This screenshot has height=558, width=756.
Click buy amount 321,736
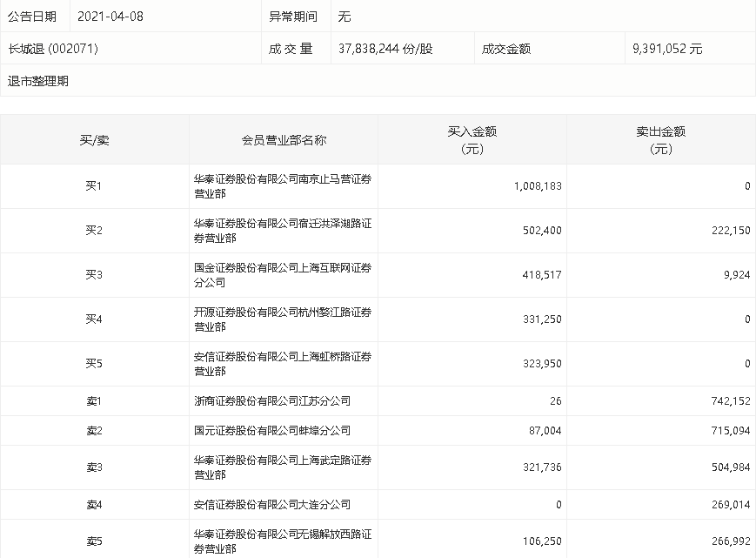point(542,467)
